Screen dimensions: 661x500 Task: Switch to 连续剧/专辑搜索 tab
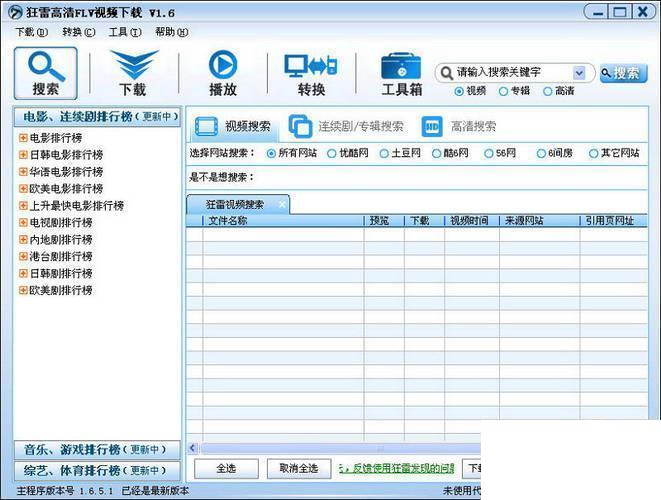[346, 126]
